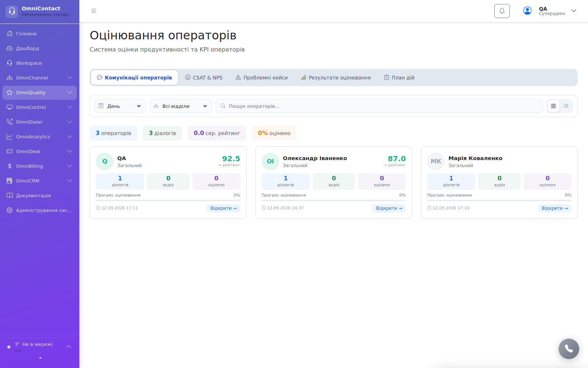Select the Комунікації операторів tab

(x=135, y=78)
